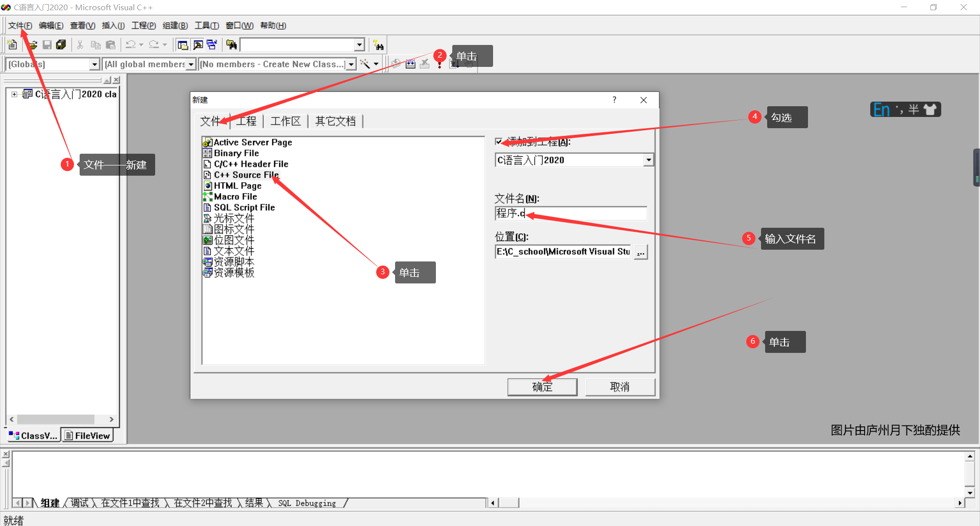The image size is (980, 526).
Task: Click the Save All toolbar icon
Action: (61, 45)
